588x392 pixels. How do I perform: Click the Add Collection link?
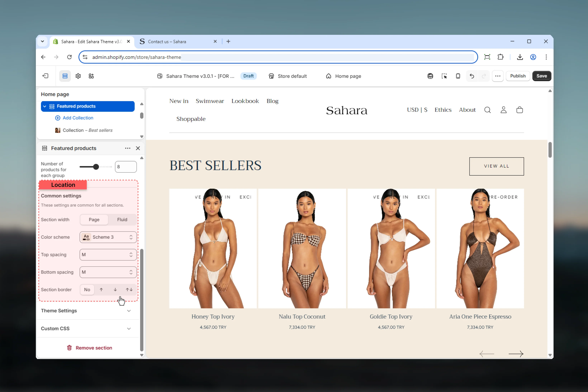pyautogui.click(x=74, y=118)
